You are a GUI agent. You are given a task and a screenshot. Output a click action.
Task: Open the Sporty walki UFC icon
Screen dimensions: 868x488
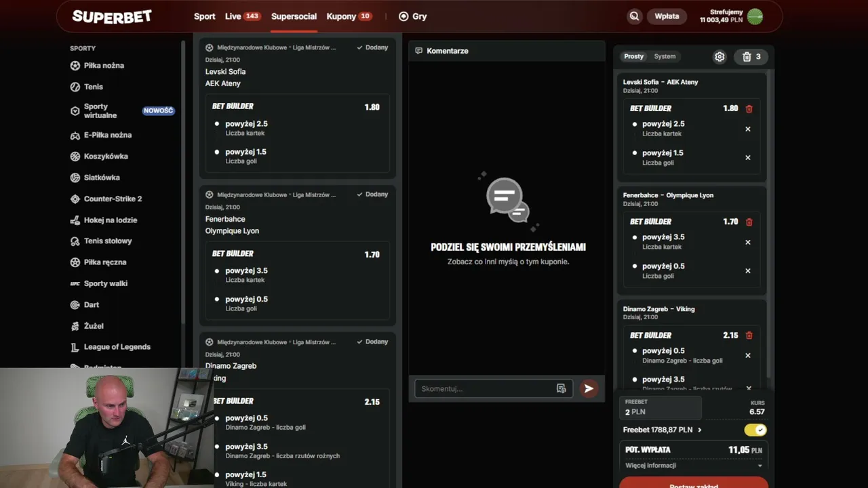coord(75,284)
